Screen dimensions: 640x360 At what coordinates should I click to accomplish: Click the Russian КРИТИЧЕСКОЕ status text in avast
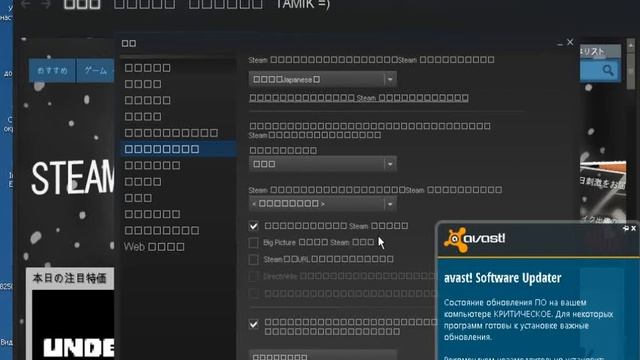(x=522, y=314)
